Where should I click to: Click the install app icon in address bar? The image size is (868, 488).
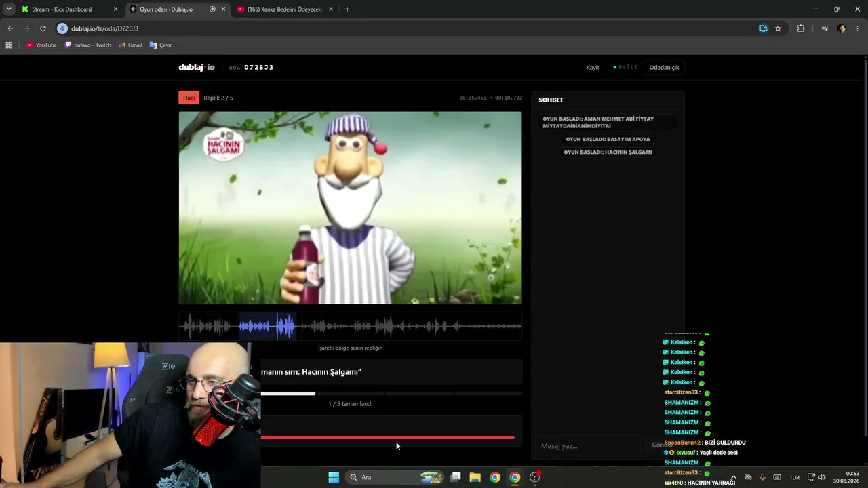[x=764, y=28]
